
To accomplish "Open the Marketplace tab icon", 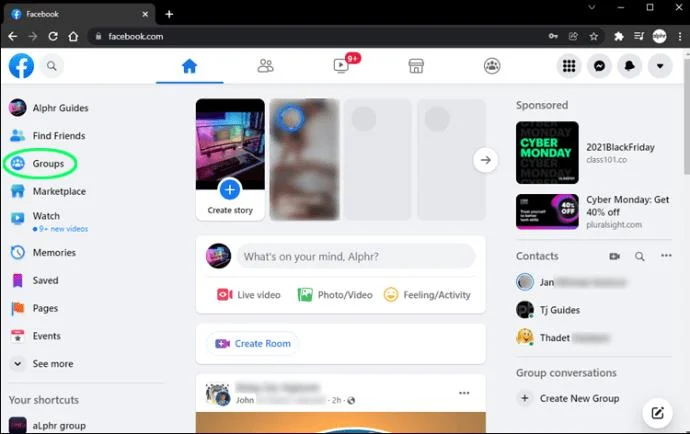I will click(x=416, y=66).
